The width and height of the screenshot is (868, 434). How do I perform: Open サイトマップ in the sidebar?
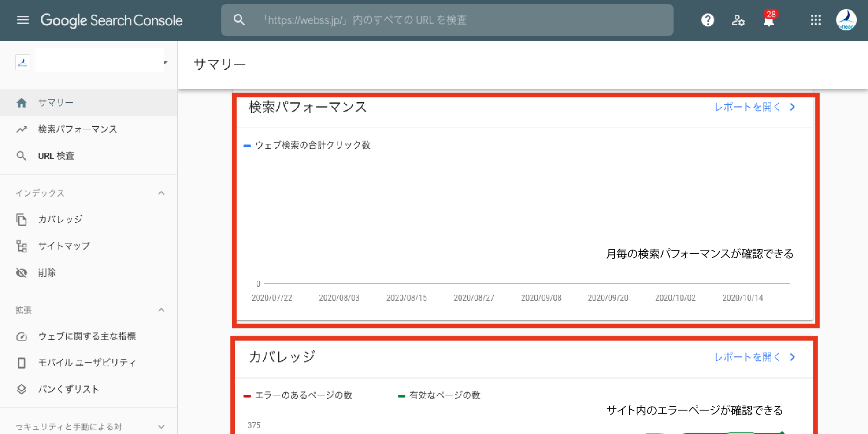click(x=89, y=246)
